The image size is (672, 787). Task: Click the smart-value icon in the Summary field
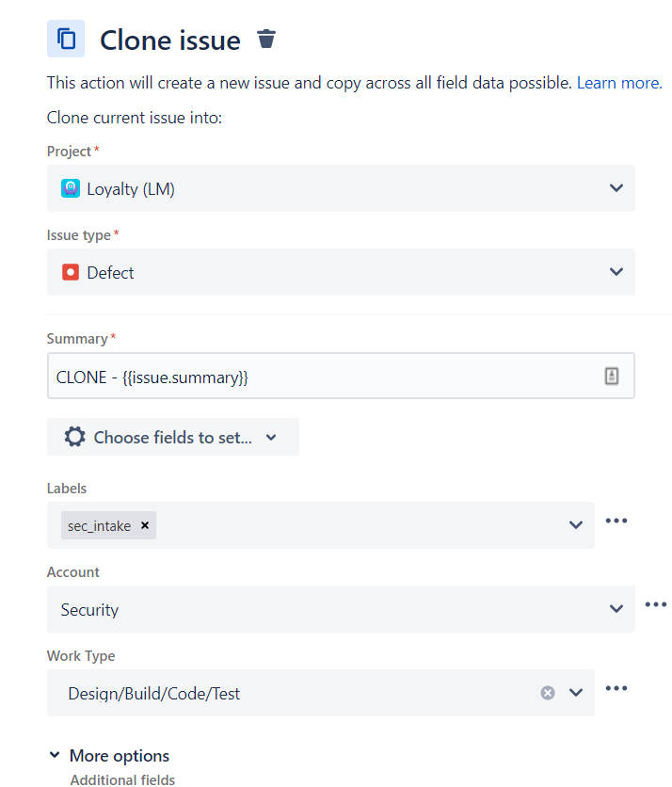pyautogui.click(x=612, y=375)
